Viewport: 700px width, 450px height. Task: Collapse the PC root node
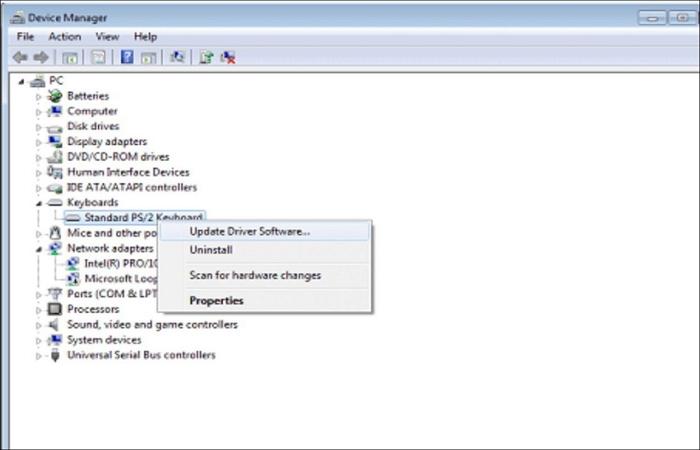click(x=21, y=82)
